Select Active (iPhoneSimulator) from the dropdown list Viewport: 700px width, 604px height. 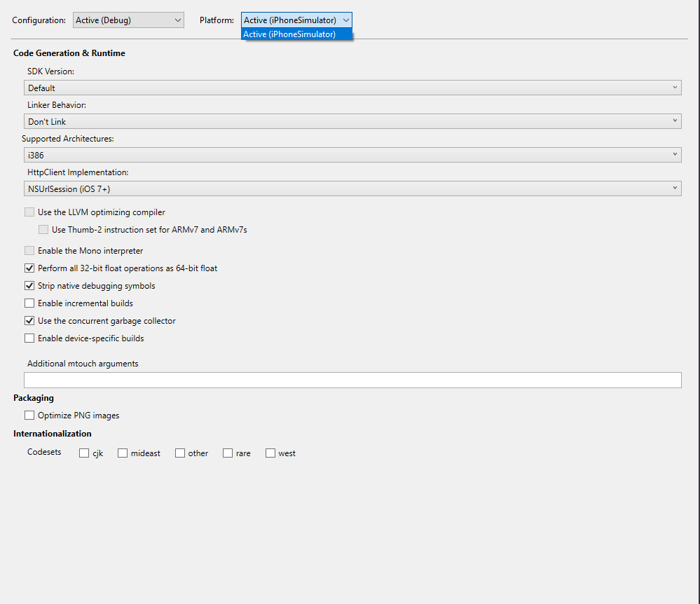296,34
